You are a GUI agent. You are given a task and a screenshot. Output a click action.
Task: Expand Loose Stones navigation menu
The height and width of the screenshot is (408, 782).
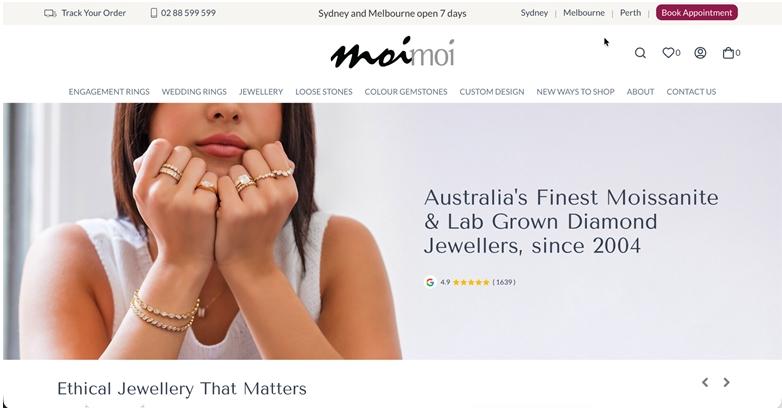point(324,92)
